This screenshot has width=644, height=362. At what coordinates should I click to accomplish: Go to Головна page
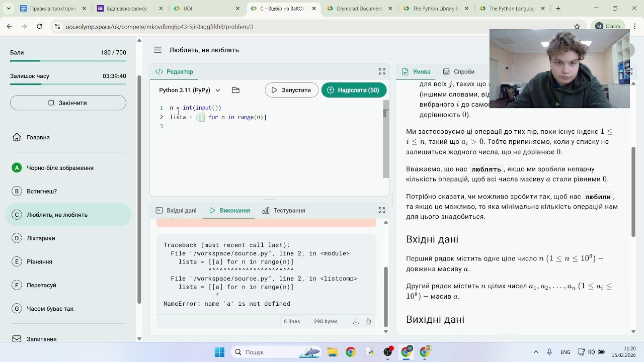pyautogui.click(x=68, y=137)
